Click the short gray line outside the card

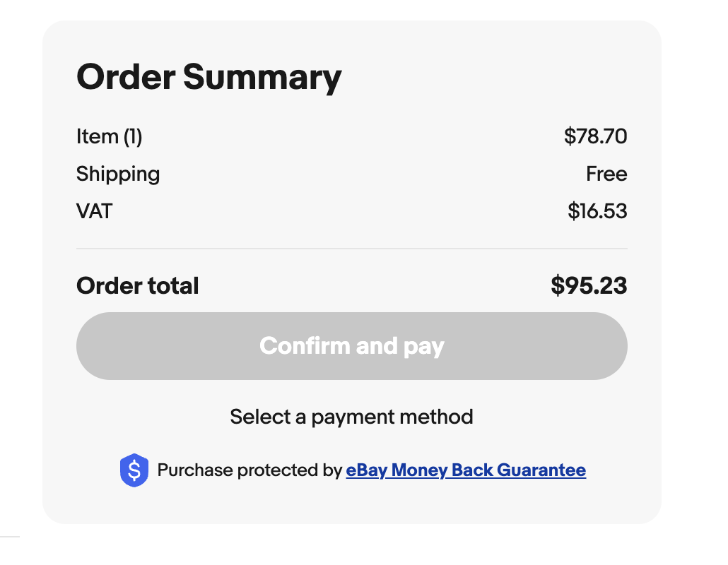[x=9, y=537]
